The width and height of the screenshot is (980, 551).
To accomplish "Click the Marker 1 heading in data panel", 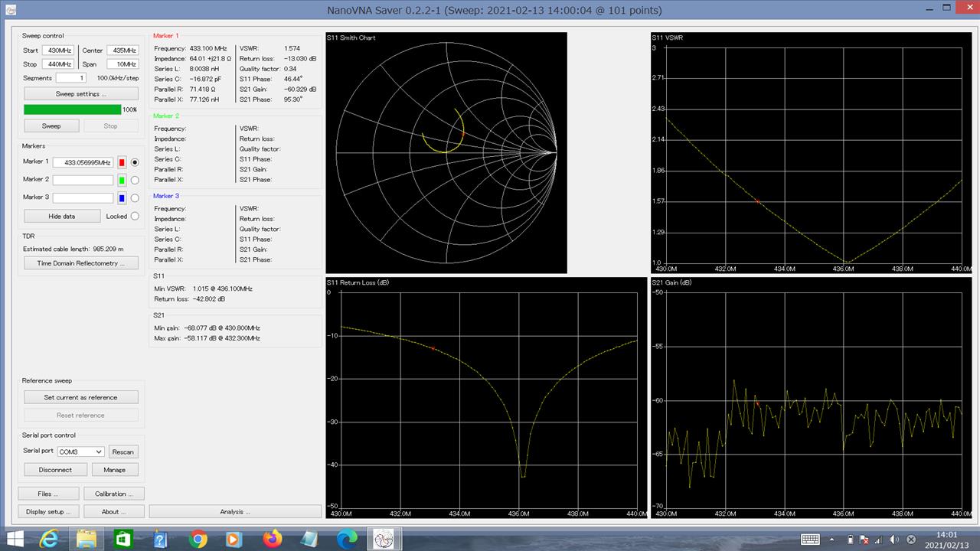I will [166, 36].
